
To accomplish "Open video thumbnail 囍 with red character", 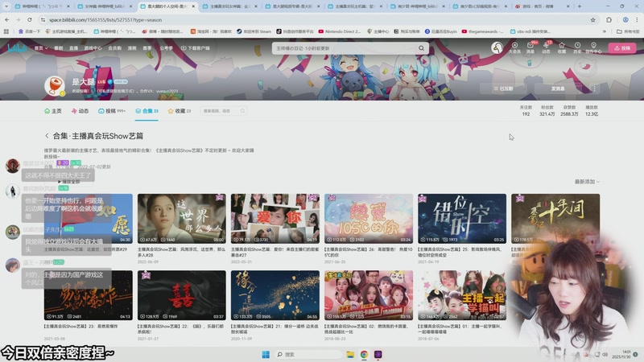I will point(182,295).
